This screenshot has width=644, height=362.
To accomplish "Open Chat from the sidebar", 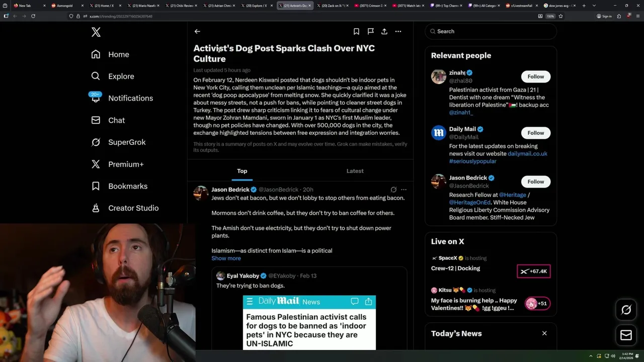I will tap(108, 120).
